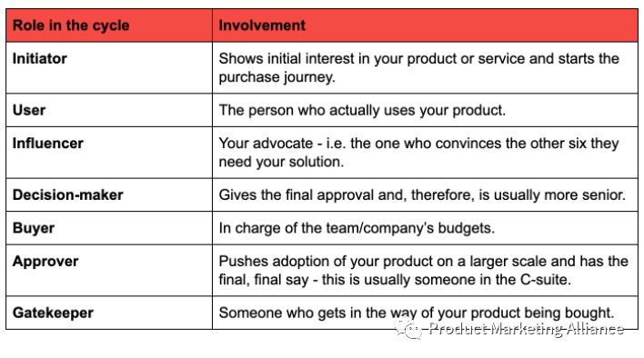Click the 'User' role cell
Screen dimensions: 644x358
tap(109, 110)
